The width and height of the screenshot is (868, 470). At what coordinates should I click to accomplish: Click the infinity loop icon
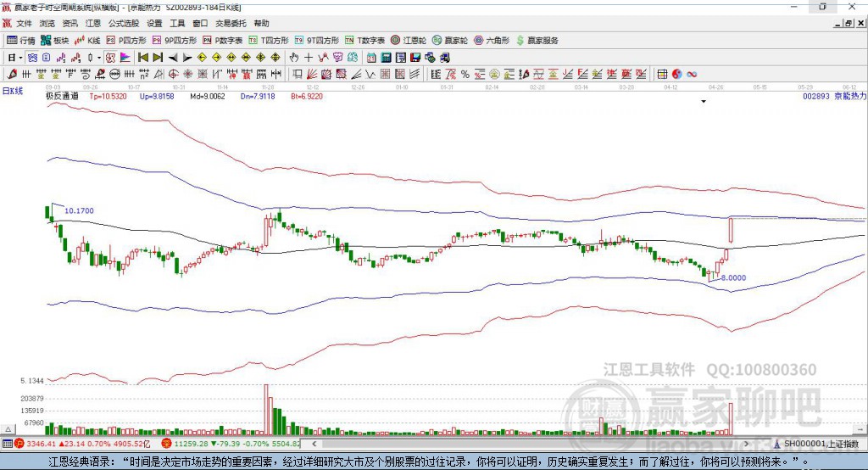pyautogui.click(x=692, y=75)
